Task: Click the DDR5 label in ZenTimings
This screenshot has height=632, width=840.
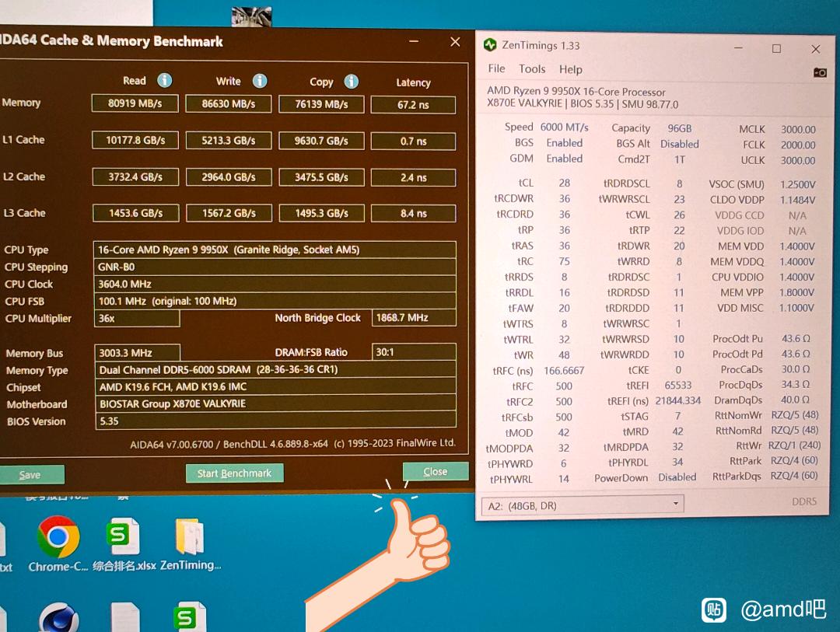Action: pyautogui.click(x=804, y=502)
